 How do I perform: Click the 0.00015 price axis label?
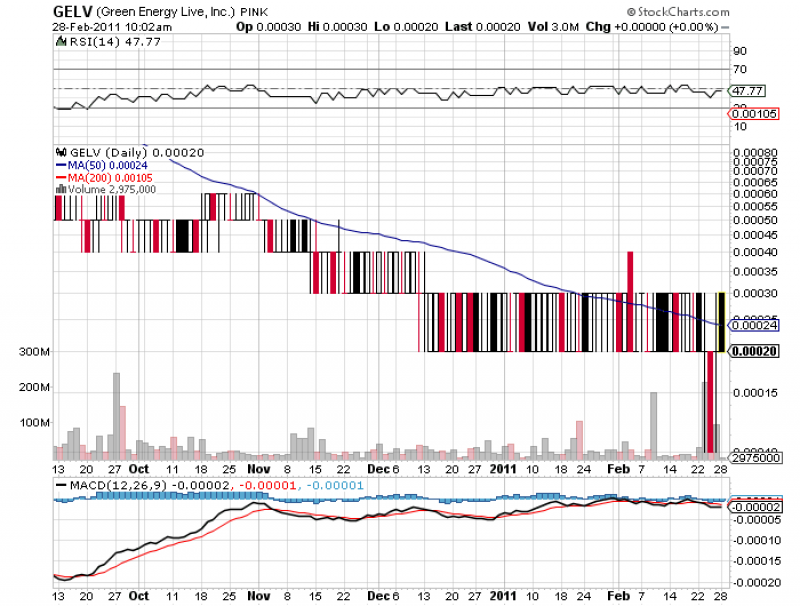[x=755, y=393]
